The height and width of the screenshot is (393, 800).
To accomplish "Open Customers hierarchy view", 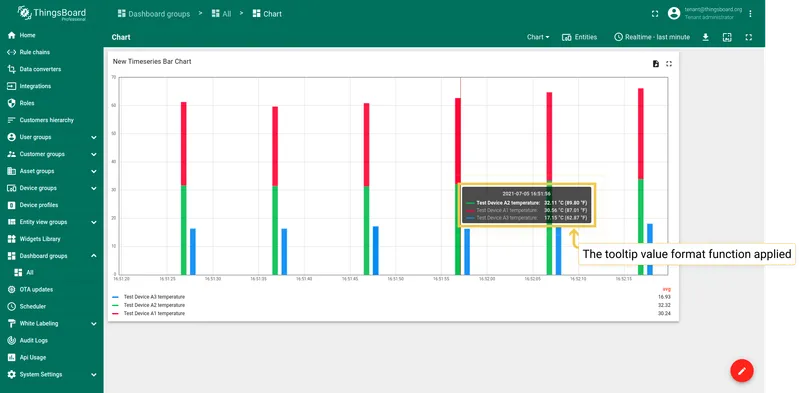I will (51, 120).
